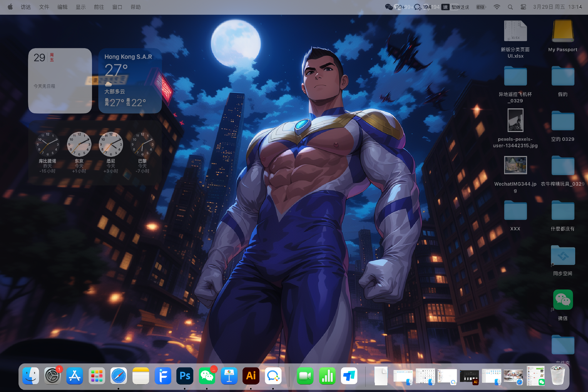
Task: Open the Wi-Fi status menu
Action: coord(497,7)
